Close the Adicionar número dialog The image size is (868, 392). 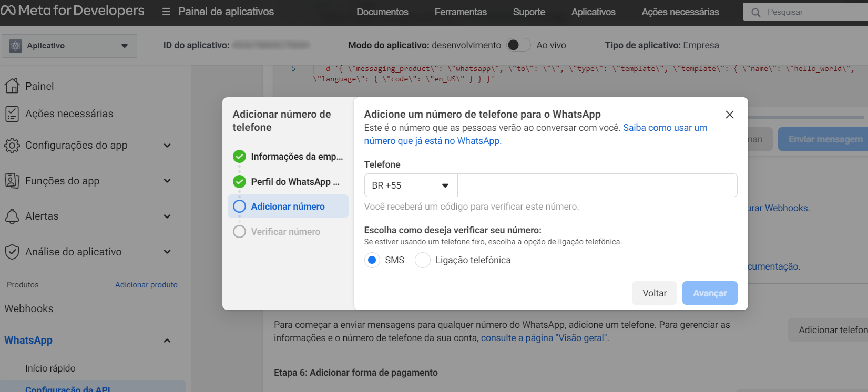[729, 115]
